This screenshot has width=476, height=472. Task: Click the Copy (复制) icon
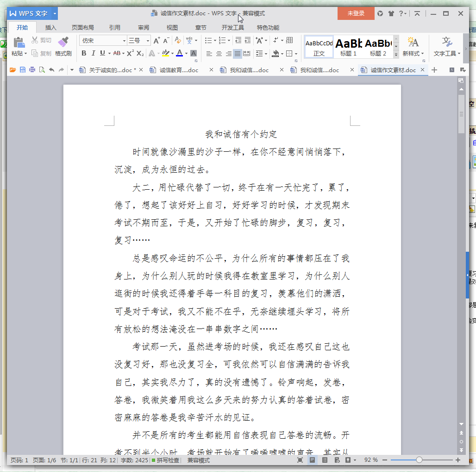(35, 53)
